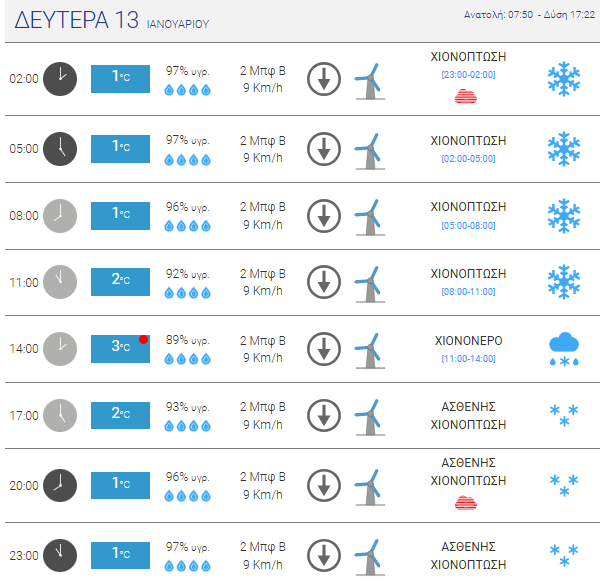Click the light snow icon at 17:00
Image resolution: width=600 pixels, height=585 pixels.
564,415
